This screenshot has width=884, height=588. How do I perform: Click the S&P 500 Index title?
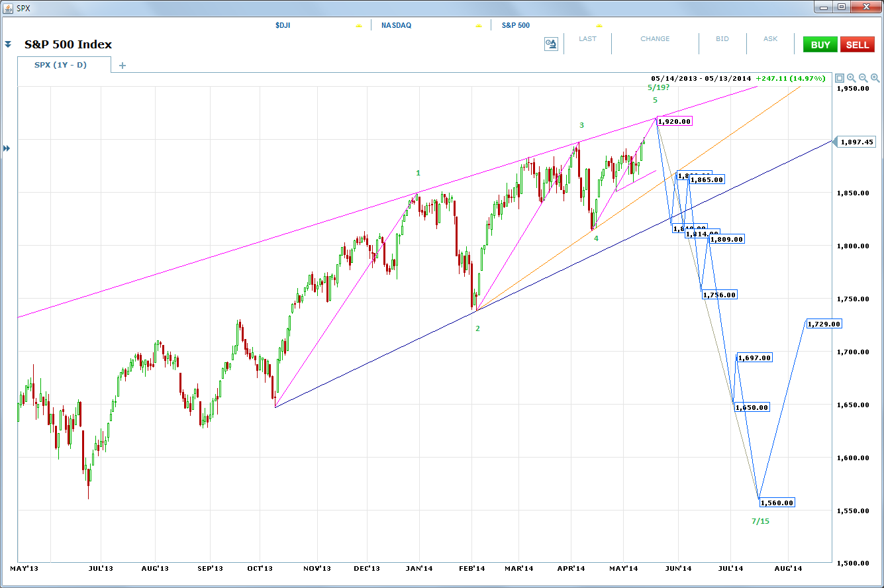coord(68,44)
